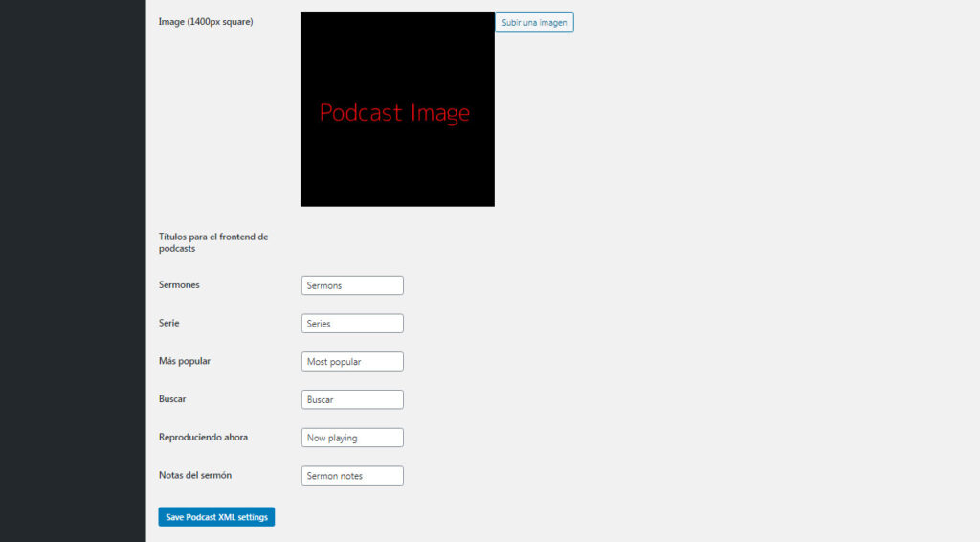This screenshot has width=980, height=542.
Task: Click the red 'Podcast Image' text
Action: coord(394,113)
